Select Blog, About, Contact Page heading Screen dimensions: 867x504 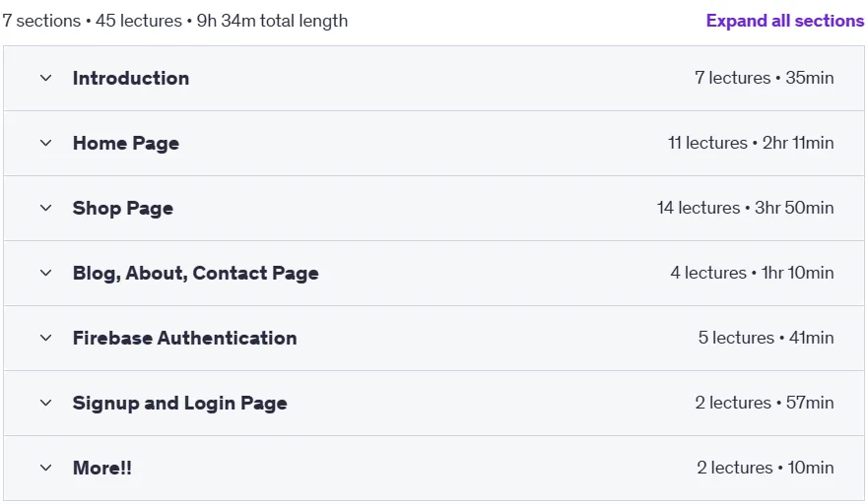pyautogui.click(x=196, y=274)
